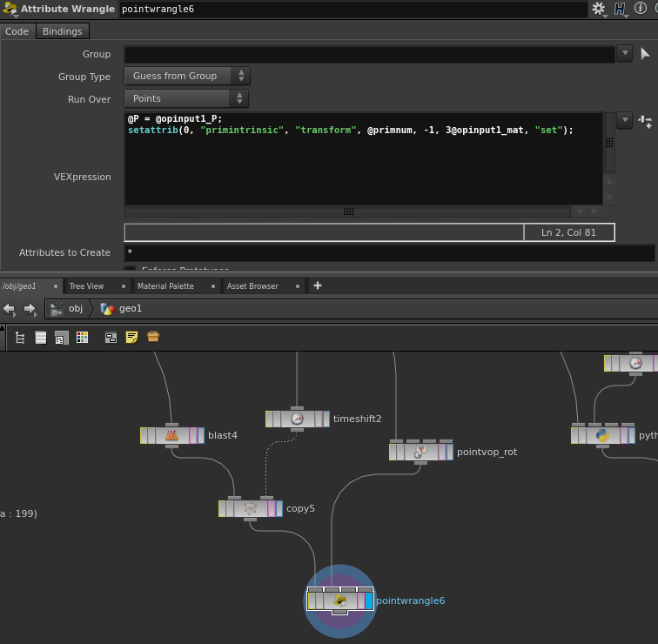Open the color palette grid icon
The image size is (658, 644).
[82, 338]
